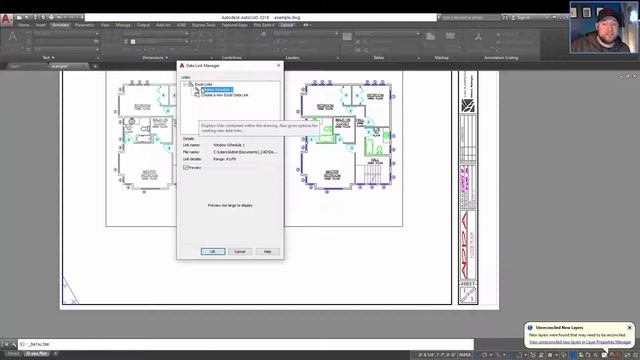Screen dimensions: 640x360
Task: Toggle the Preview checkbox
Action: tap(186, 167)
